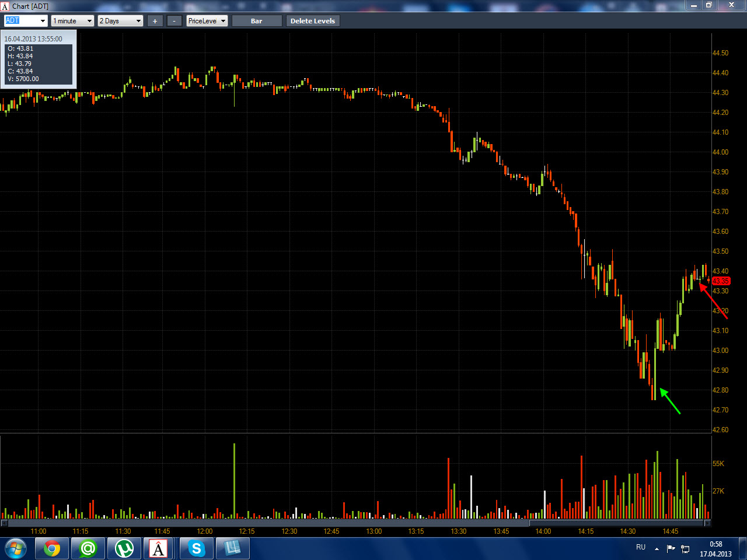Open the blue book application taskbar icon
747x560 pixels.
point(233,548)
